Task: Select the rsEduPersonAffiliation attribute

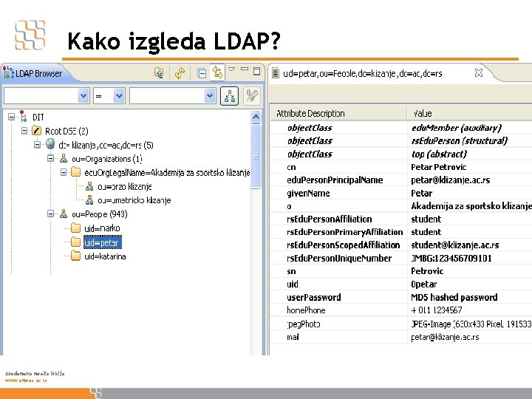Action: (329, 219)
